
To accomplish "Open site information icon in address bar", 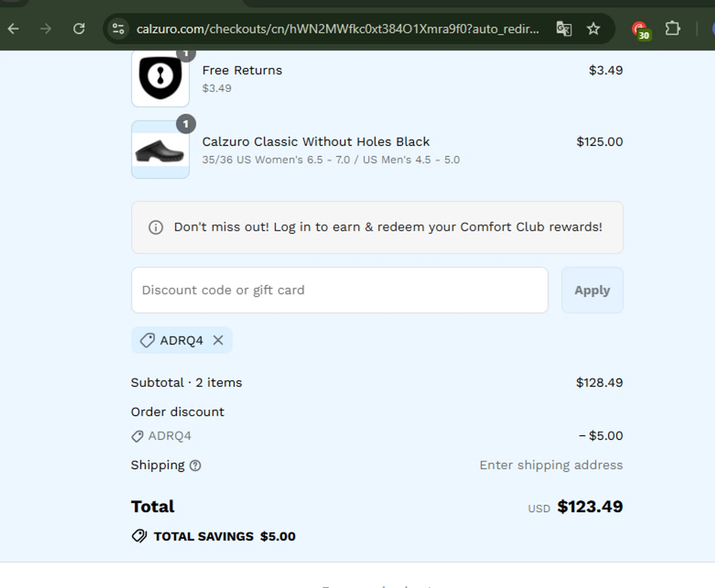I will coord(118,29).
